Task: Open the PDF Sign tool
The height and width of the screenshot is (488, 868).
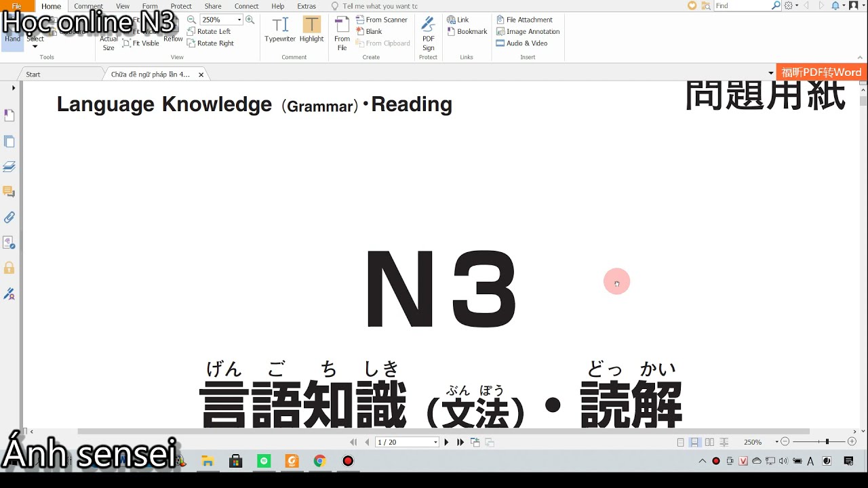Action: click(429, 34)
